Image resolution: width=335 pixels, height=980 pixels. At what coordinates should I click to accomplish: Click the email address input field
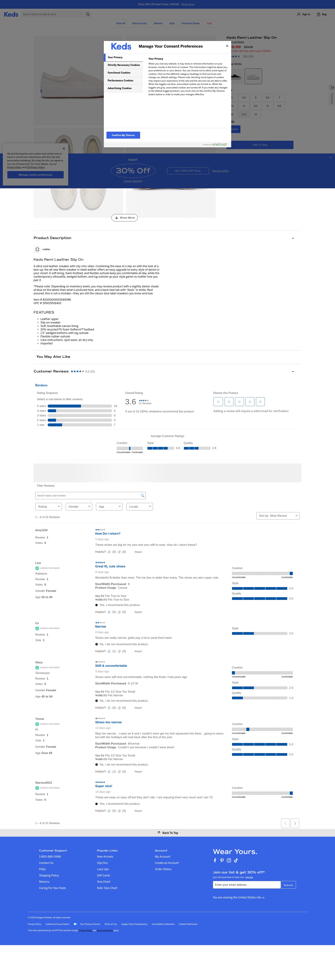[247, 885]
